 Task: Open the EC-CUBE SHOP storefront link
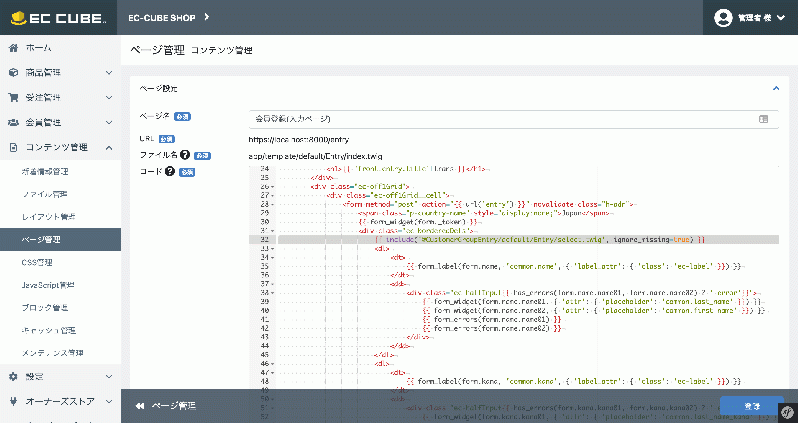(168, 18)
